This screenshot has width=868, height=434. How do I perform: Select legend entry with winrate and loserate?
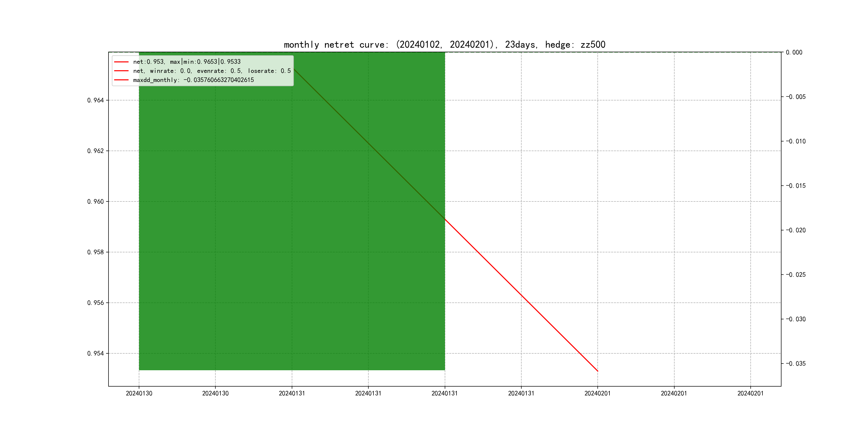coord(212,71)
